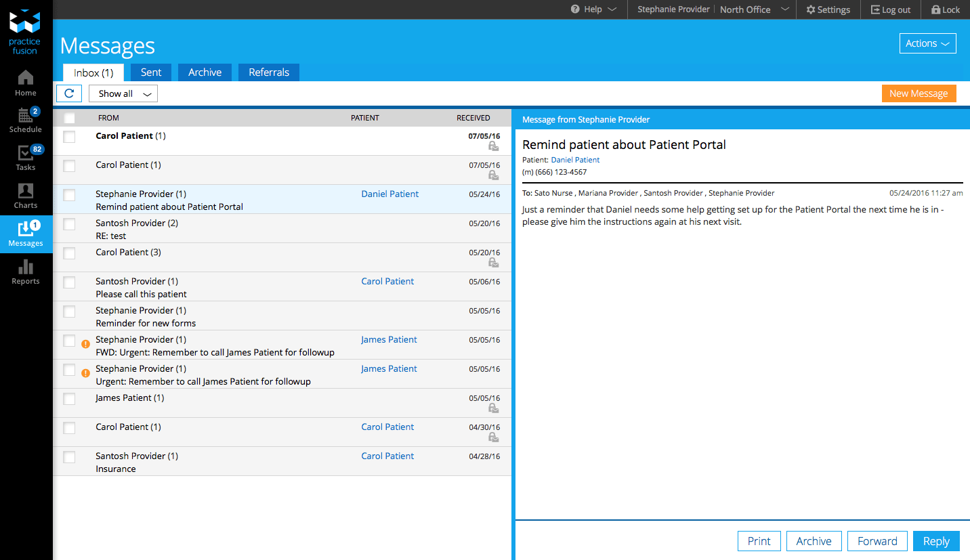Open the Actions dropdown menu

tap(927, 43)
